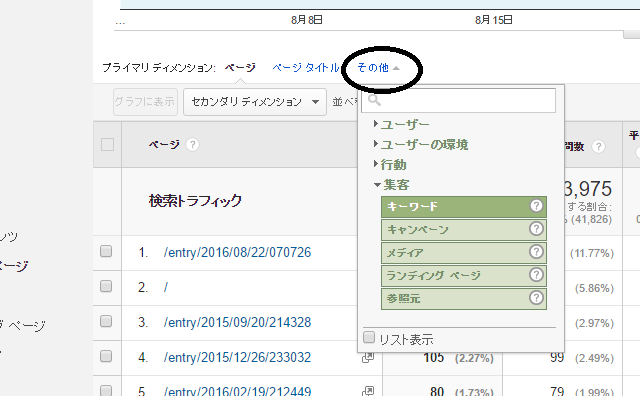Check the box for the / page row
The width and height of the screenshot is (640, 396).
[x=106, y=286]
